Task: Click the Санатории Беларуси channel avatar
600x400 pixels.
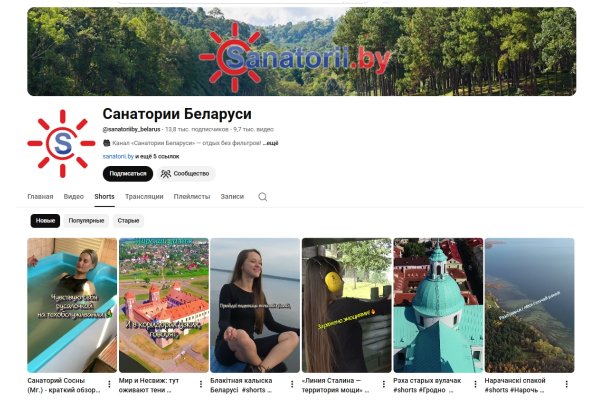Action: pyautogui.click(x=61, y=144)
